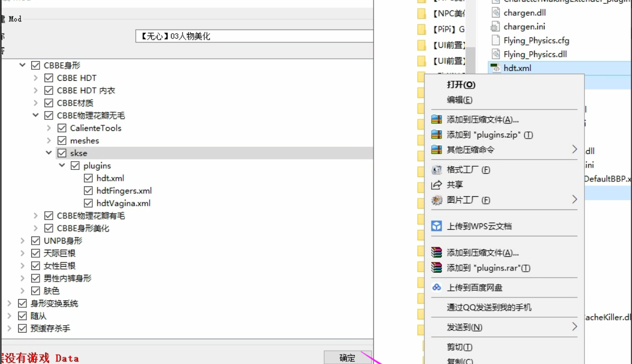Screen dimensions: 632x364
Task: Click the WinRAR icon beside 添加到压缩文件 top entry
Action: [437, 119]
